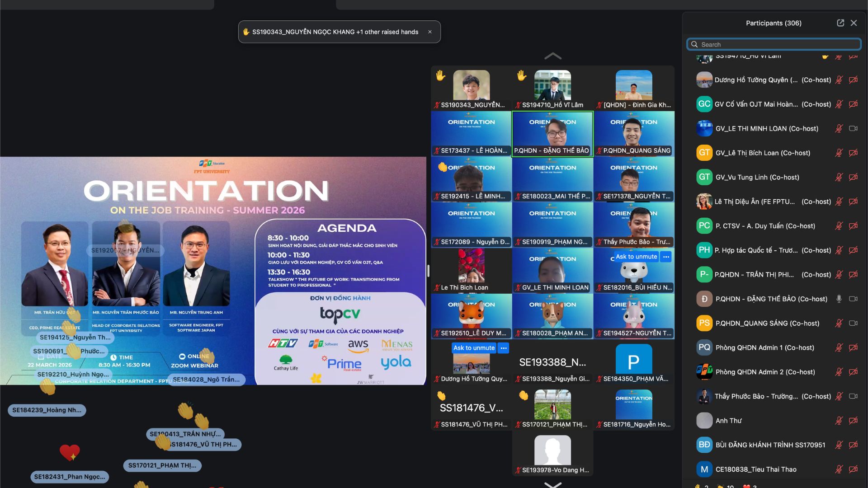Click the participant Search field
Screen dimensions: 868x488
(774, 44)
